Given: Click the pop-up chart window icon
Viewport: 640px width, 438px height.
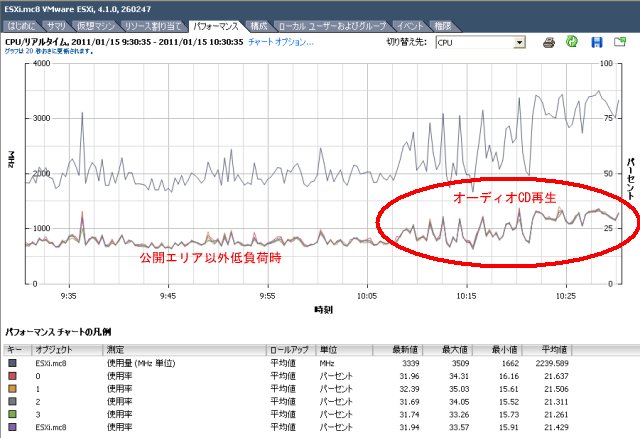Looking at the screenshot, I should pyautogui.click(x=621, y=43).
